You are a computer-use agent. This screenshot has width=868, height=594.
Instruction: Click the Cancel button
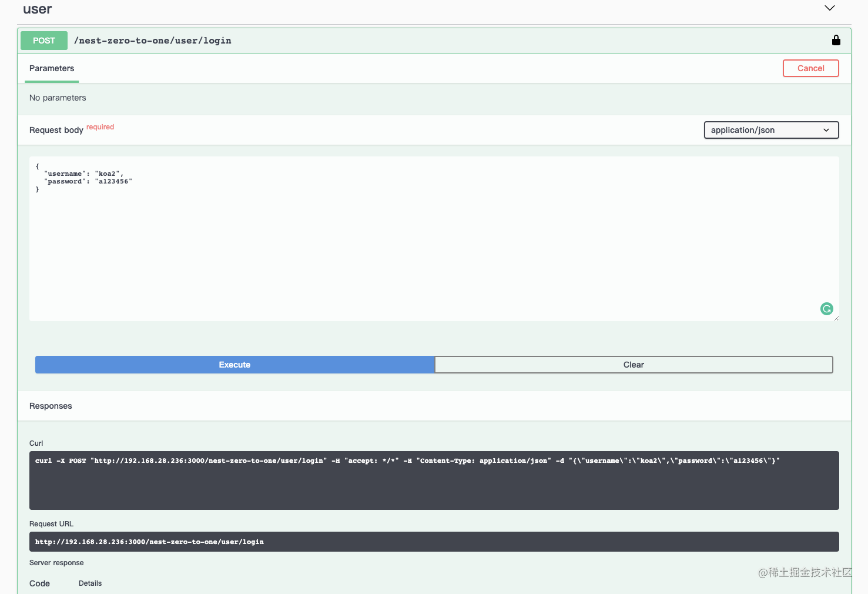point(810,68)
